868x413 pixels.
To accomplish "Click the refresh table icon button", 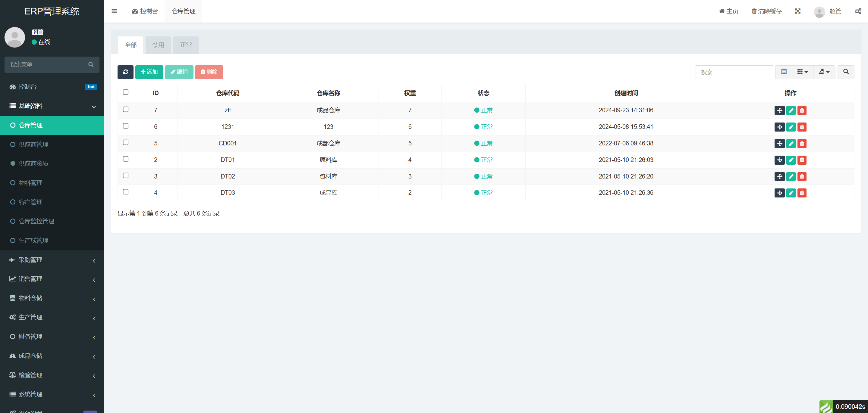I will tap(125, 72).
